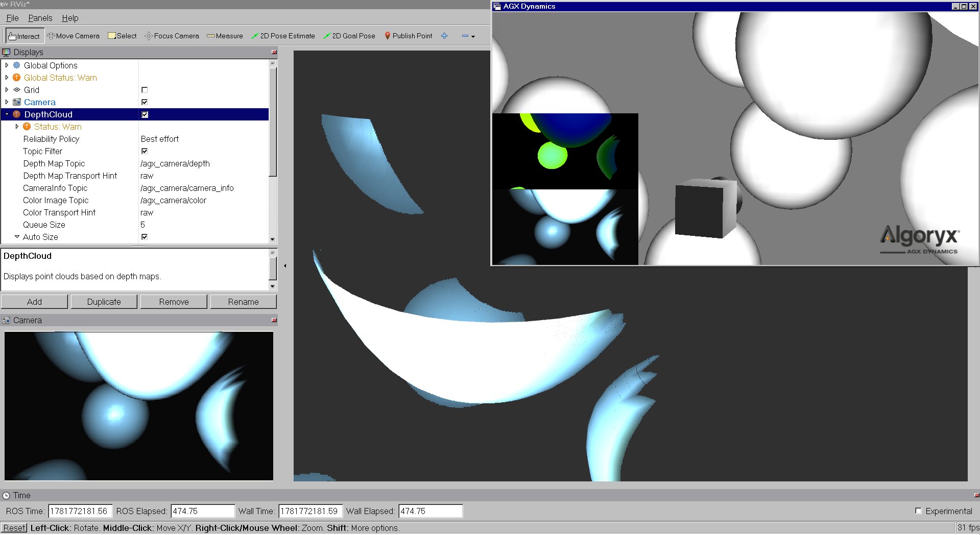Expand the Global Status: Warn node
980x535 pixels.
(x=7, y=78)
